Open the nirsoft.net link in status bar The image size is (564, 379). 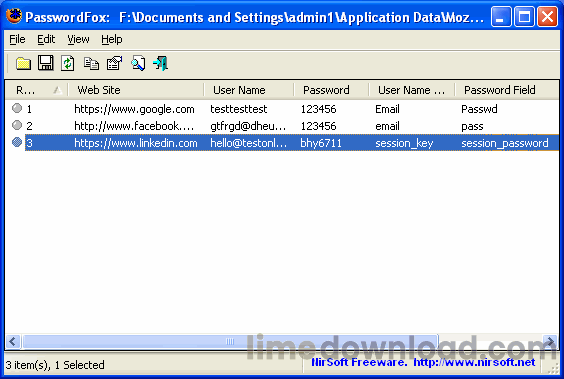coord(474,362)
